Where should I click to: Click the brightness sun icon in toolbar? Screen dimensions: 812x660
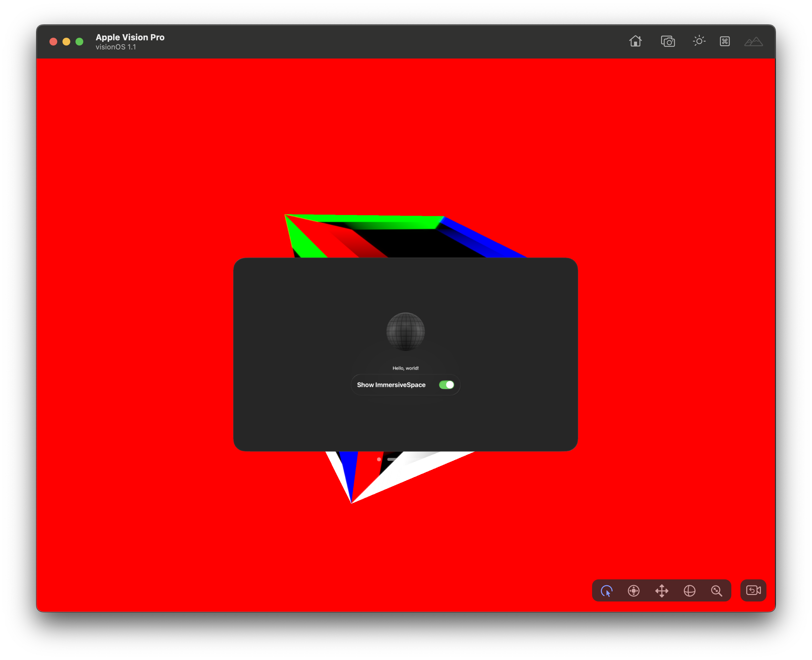click(x=699, y=41)
